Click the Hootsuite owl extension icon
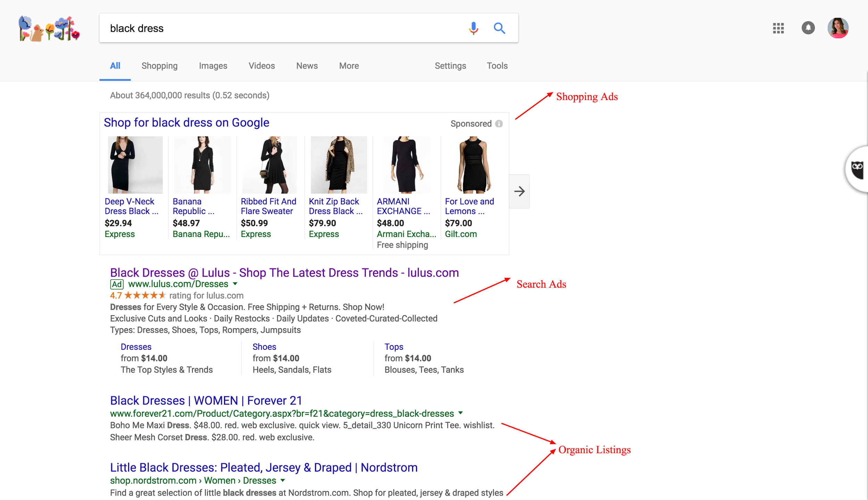The width and height of the screenshot is (868, 500). (858, 170)
